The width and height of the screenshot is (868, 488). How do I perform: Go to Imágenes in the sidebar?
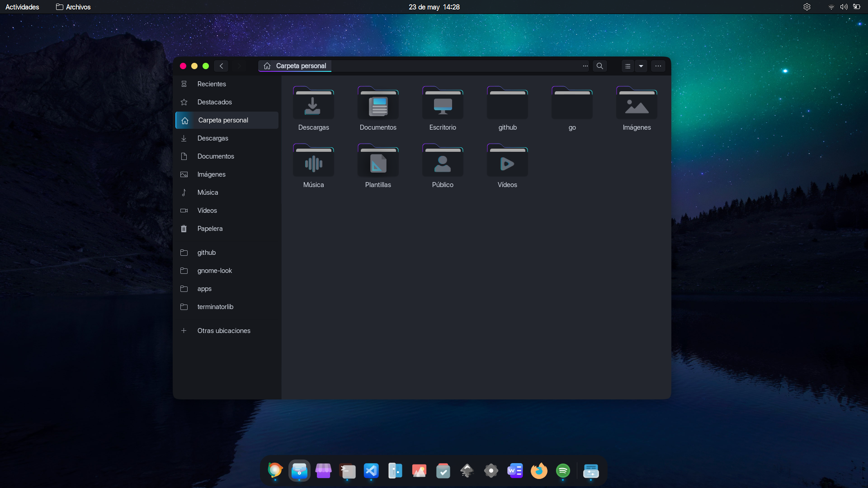(227, 174)
